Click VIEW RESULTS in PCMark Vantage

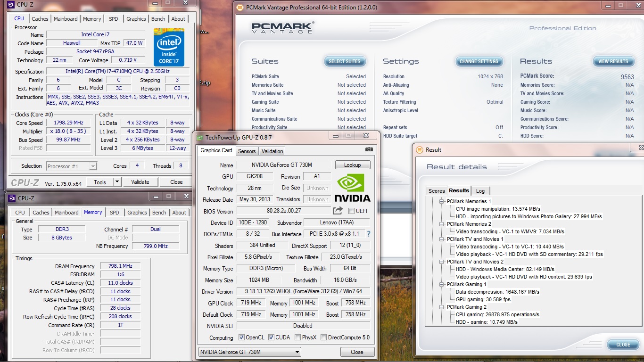pos(613,61)
